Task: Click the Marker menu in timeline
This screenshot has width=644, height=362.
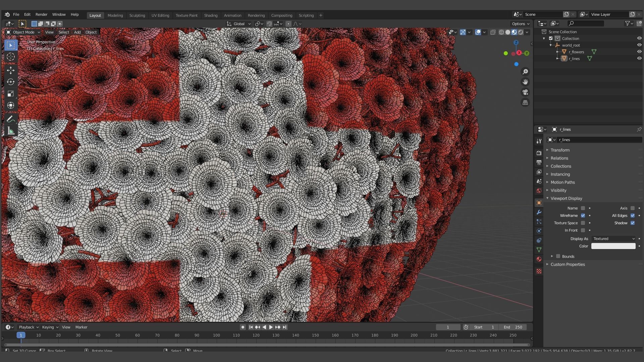Action: tap(81, 327)
